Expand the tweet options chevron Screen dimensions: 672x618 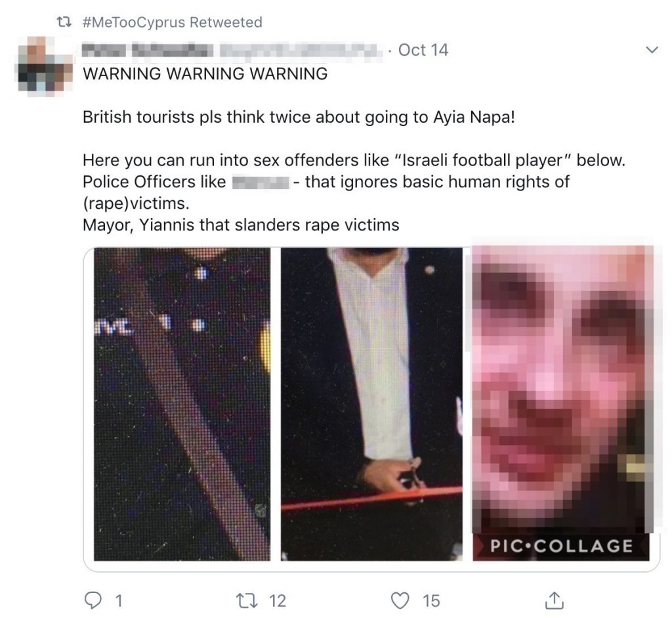pos(652,50)
